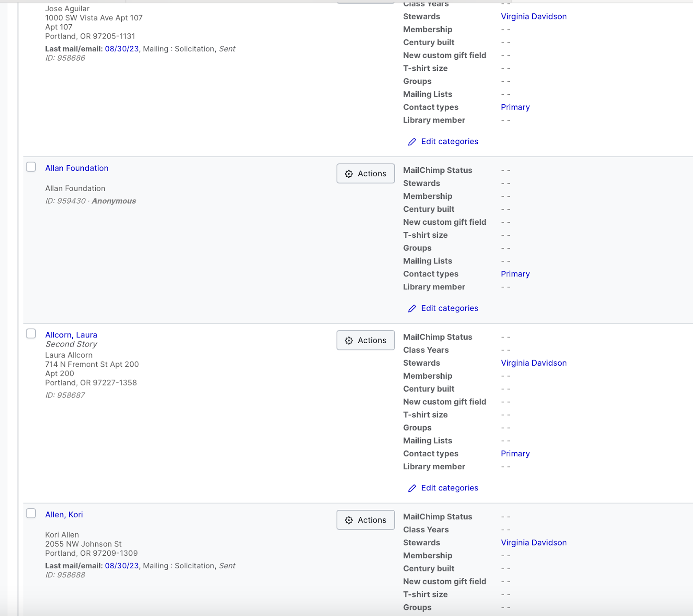Open Actions menu for Allen, Kori
The image size is (693, 616).
pos(366,520)
